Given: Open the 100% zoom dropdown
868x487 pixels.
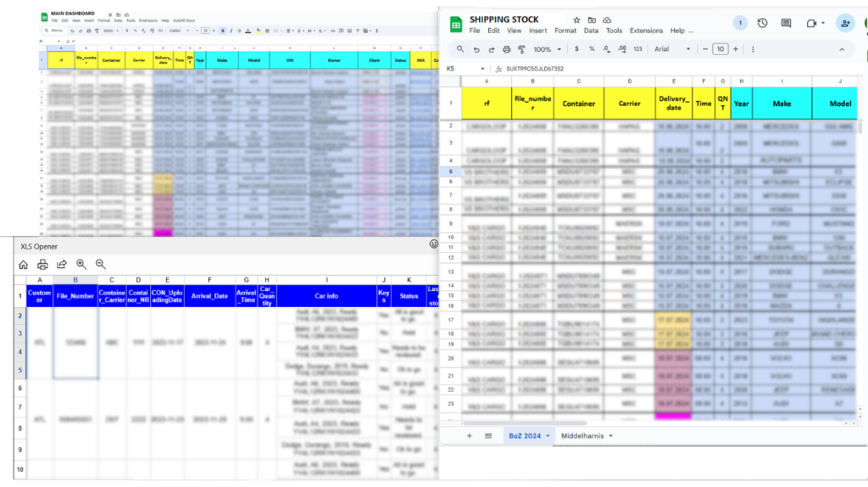Looking at the screenshot, I should pos(548,49).
